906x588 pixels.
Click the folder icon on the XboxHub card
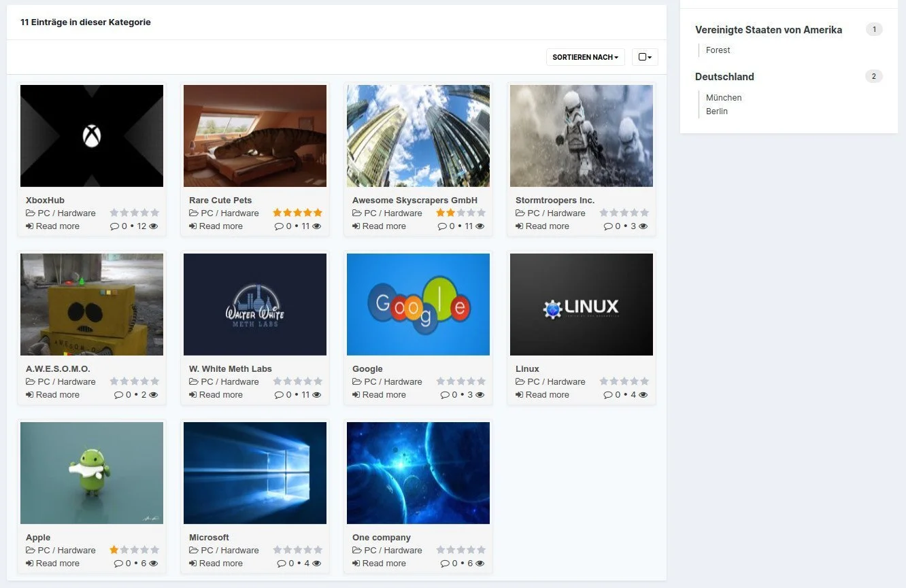[30, 213]
